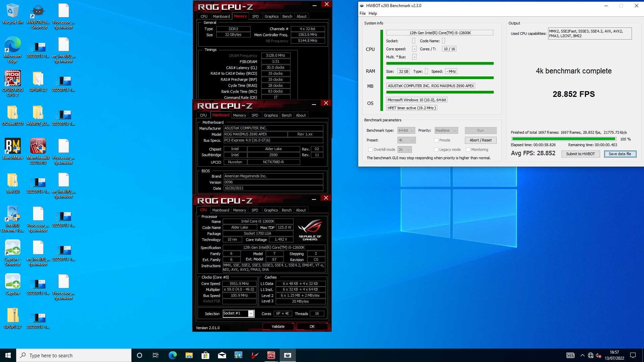Toggle the Pmode checkbox
The image size is (644, 362).
pos(436,140)
